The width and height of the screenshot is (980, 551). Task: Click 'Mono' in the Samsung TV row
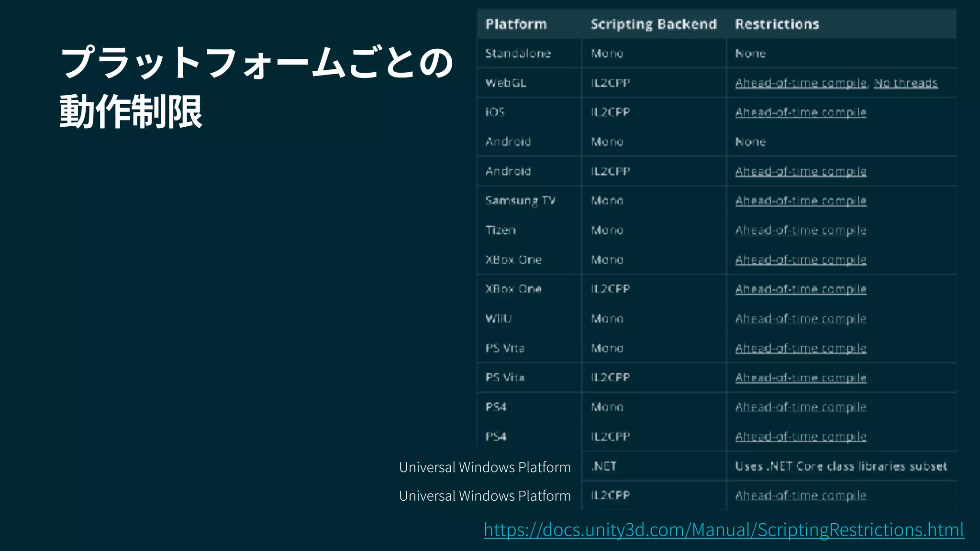[x=607, y=201]
